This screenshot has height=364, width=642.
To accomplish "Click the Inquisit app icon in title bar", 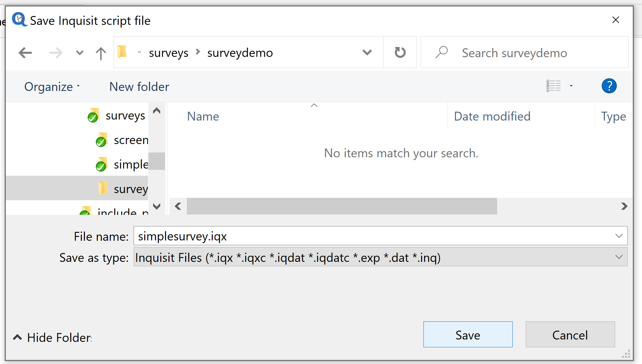I will (19, 19).
